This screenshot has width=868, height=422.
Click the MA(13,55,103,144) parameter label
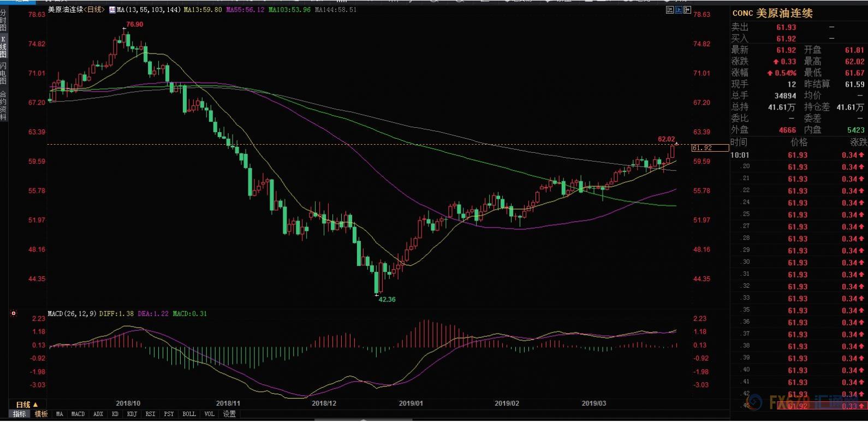pos(148,10)
